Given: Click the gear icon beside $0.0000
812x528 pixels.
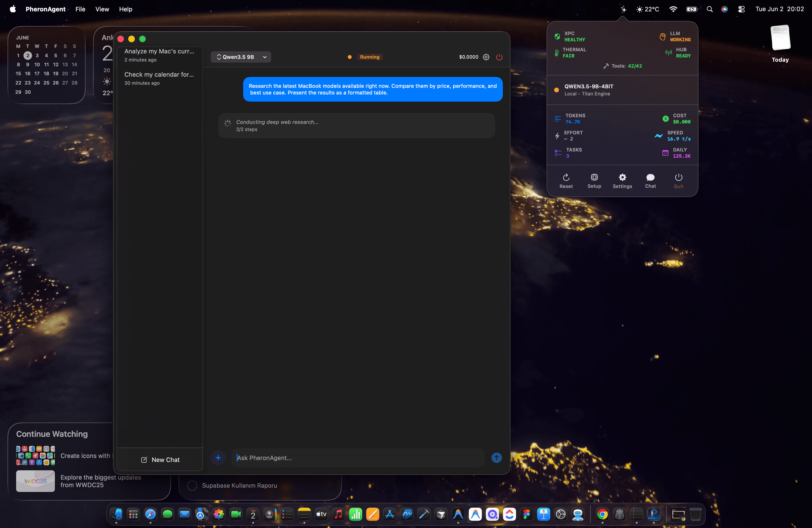Looking at the screenshot, I should point(486,57).
